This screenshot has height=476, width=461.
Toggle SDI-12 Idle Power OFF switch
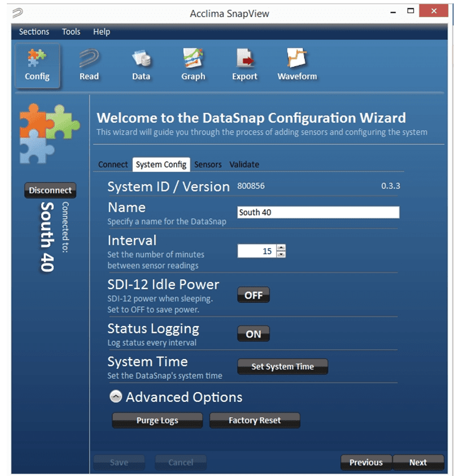[x=254, y=295]
